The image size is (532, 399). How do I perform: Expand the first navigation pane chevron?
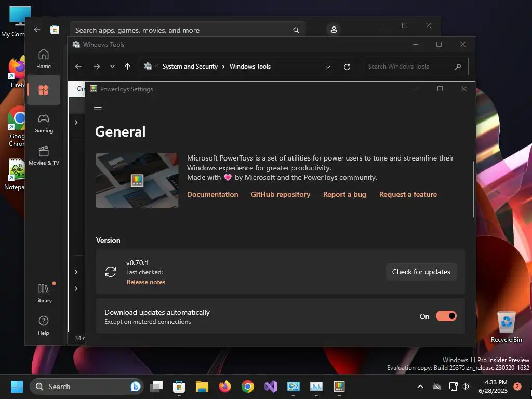(x=76, y=123)
